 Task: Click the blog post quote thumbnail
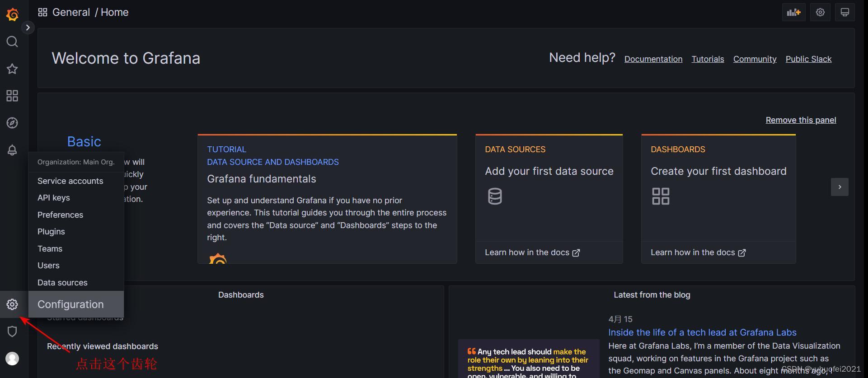(529, 359)
